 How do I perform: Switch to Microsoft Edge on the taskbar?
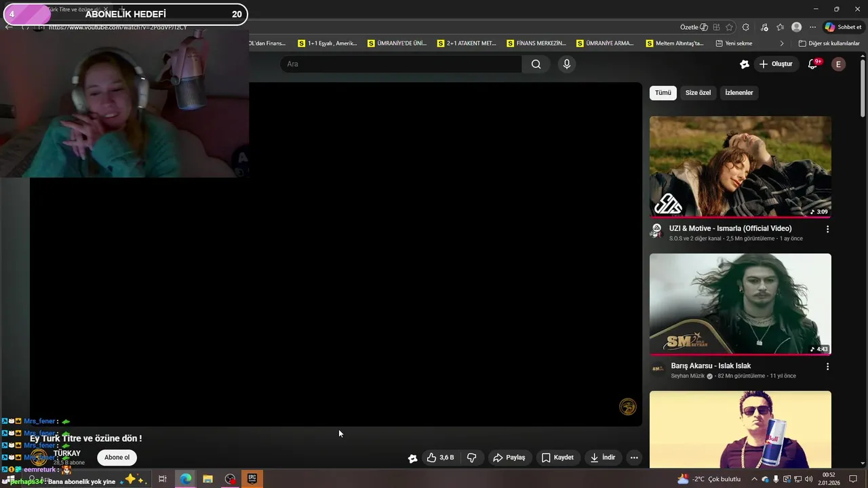(185, 479)
